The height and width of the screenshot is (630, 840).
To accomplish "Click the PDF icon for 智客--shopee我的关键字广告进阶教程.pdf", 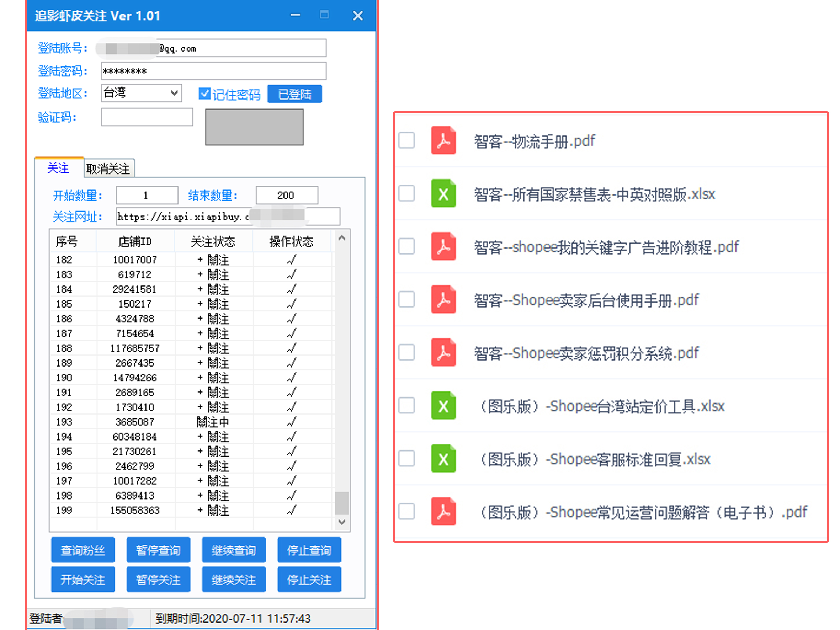I will point(443,246).
